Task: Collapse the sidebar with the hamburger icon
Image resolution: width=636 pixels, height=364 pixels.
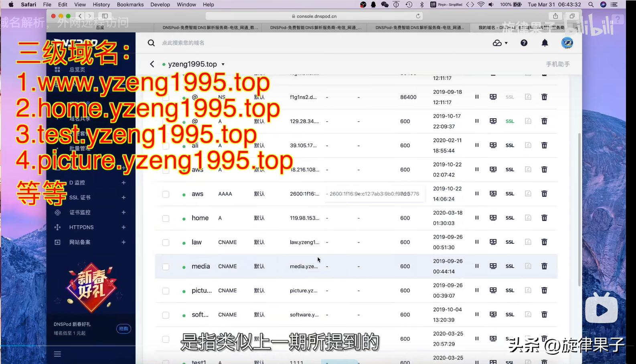Action: 57,354
